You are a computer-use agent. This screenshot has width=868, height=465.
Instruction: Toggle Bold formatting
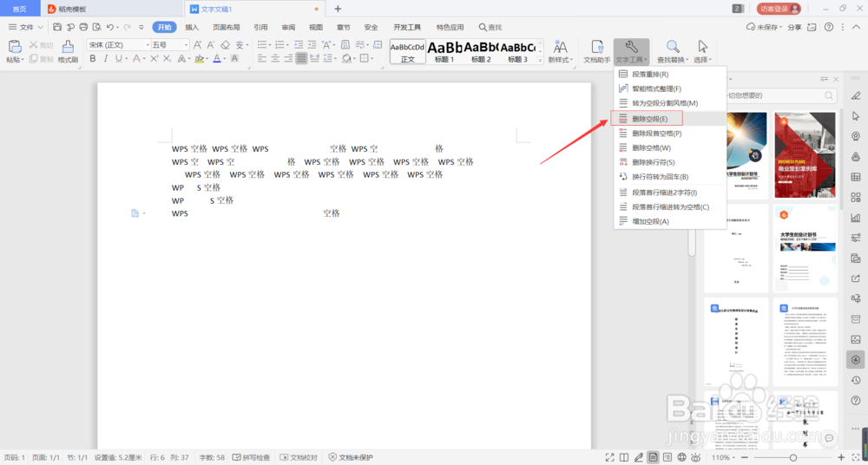point(93,58)
